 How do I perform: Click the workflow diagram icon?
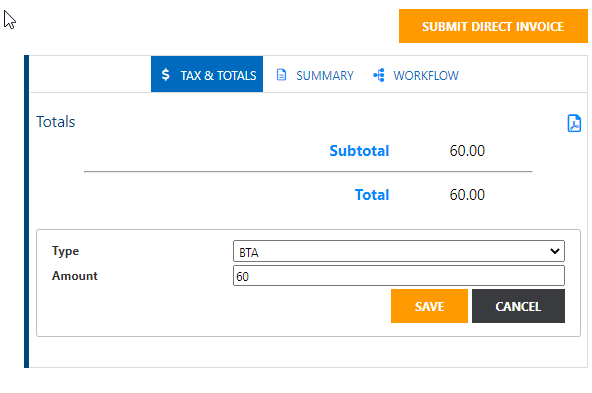pyautogui.click(x=379, y=75)
